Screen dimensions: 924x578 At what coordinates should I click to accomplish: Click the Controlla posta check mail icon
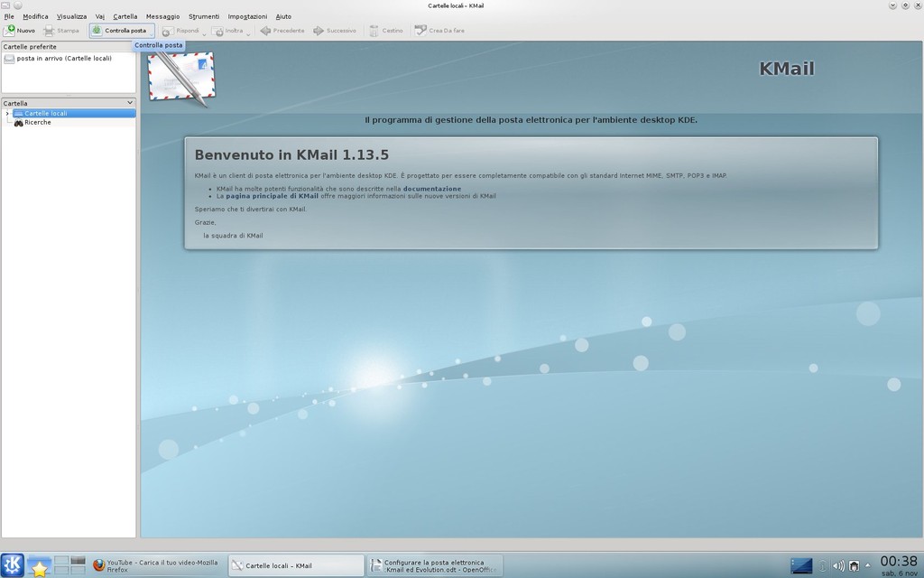(x=95, y=30)
